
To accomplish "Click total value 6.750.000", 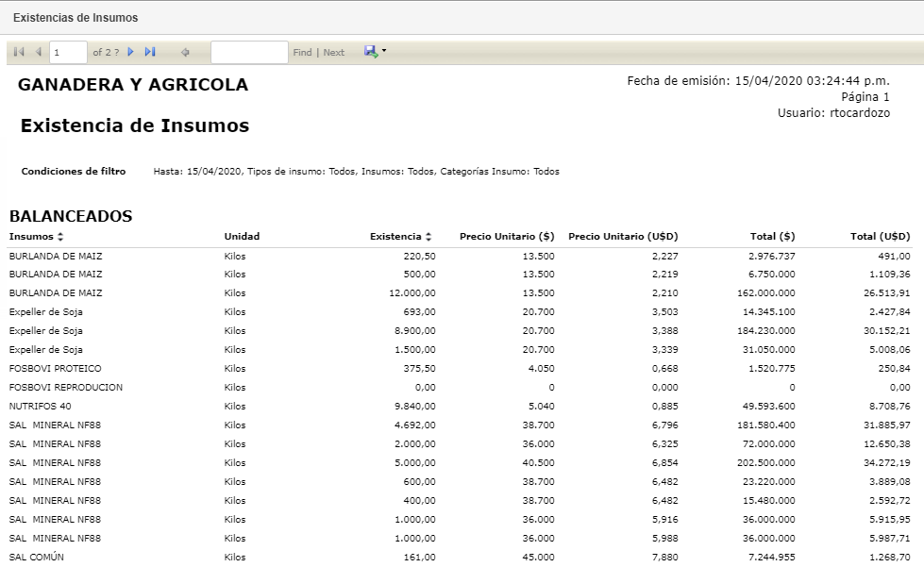I will point(771,274).
